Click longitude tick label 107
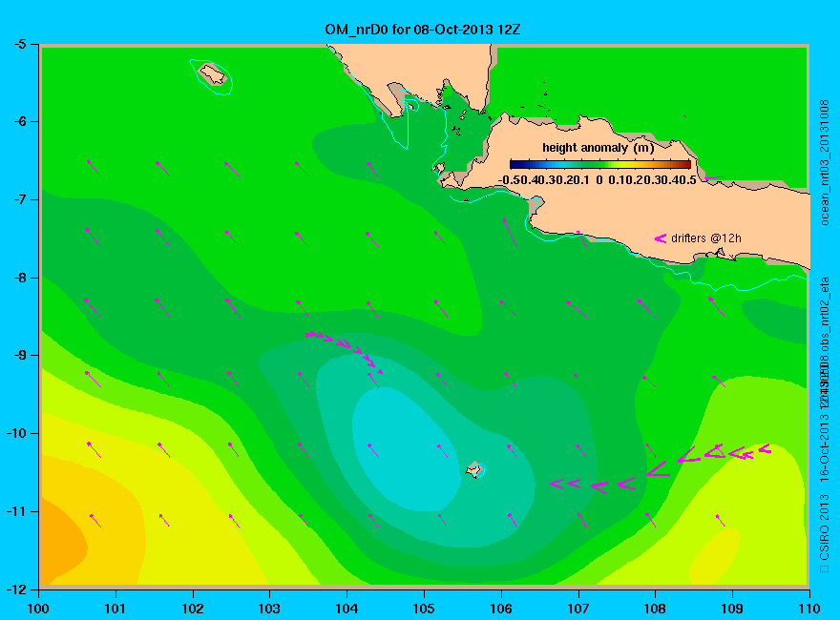The image size is (840, 620). click(578, 609)
